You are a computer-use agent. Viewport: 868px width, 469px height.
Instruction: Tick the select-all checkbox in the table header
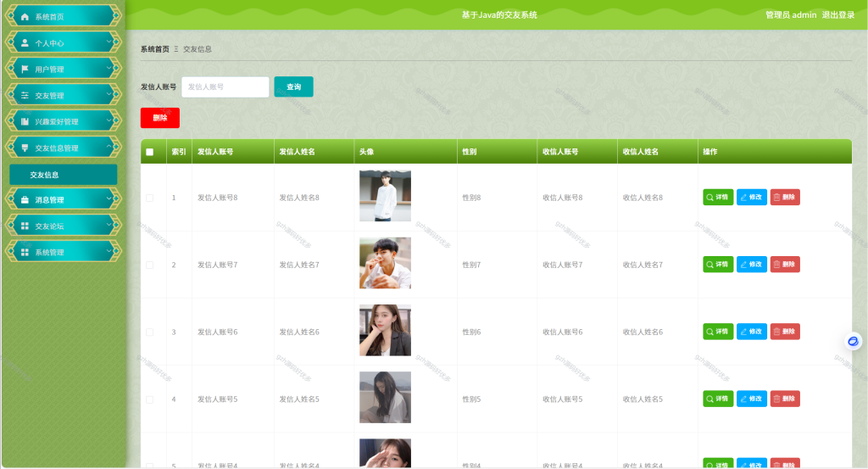[x=149, y=152]
